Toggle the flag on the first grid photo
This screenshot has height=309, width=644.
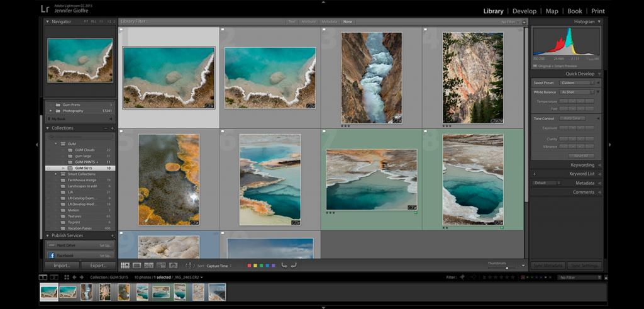[121, 30]
